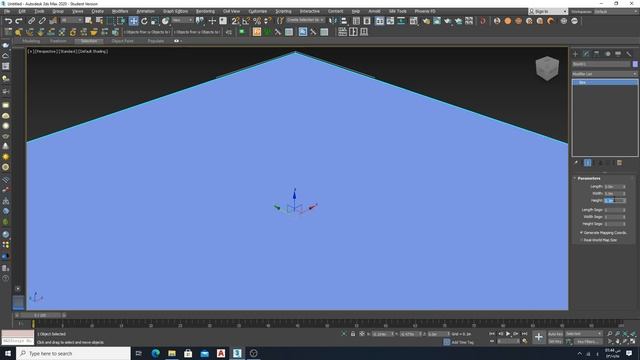The image size is (640, 360).
Task: Click the Modeling ribbon tab
Action: pyautogui.click(x=31, y=41)
